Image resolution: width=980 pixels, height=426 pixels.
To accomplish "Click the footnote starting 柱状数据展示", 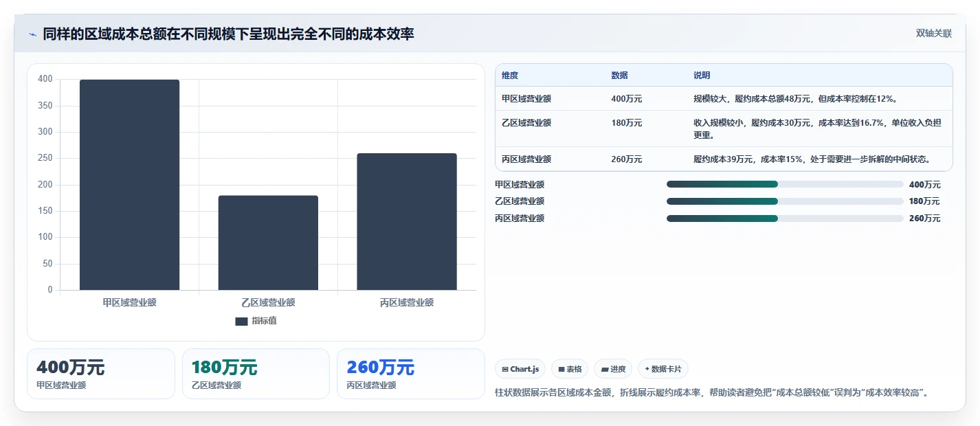I will click(x=712, y=393).
